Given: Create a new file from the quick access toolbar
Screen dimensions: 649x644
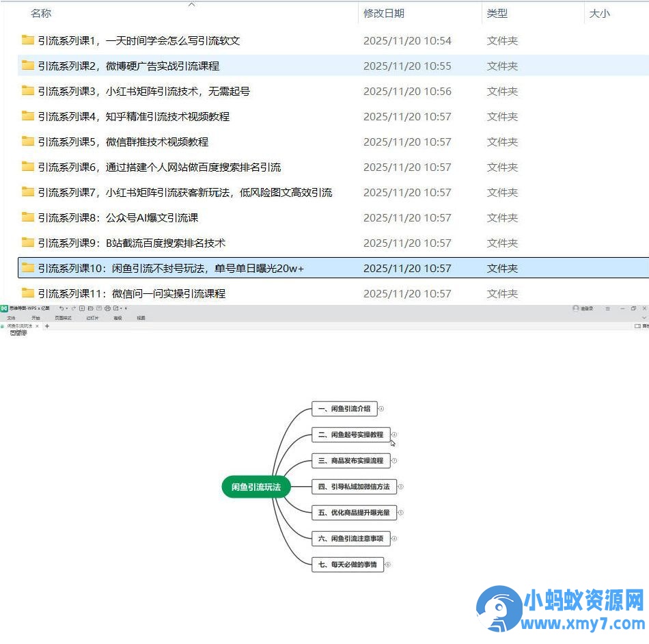Looking at the screenshot, I should pos(82,309).
